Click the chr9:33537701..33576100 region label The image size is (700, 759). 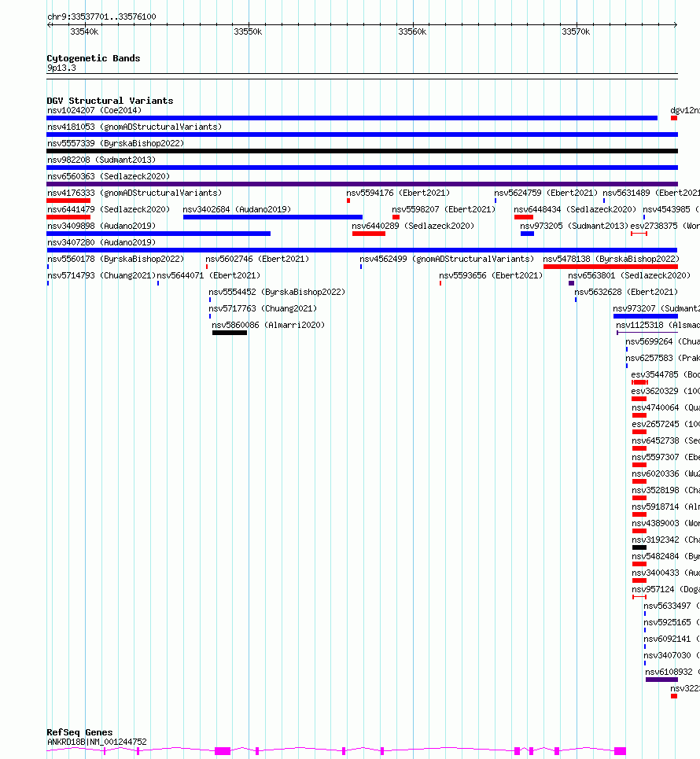pos(101,17)
